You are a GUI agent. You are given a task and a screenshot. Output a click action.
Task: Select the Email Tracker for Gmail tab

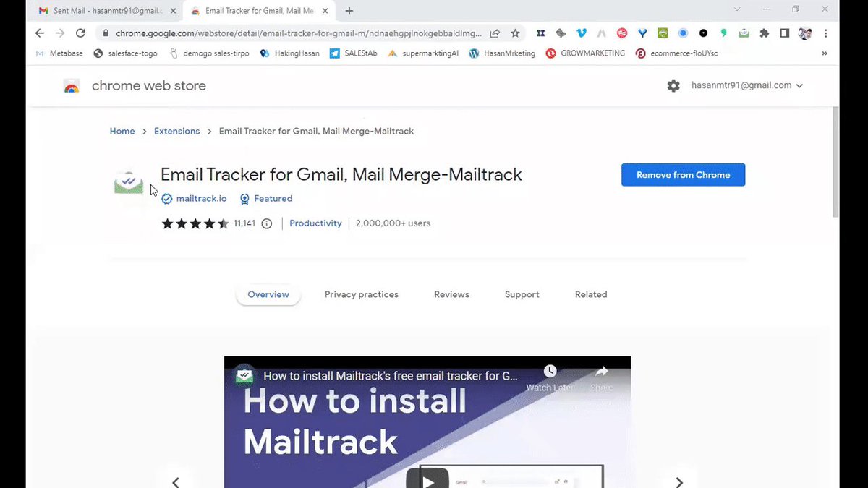pyautogui.click(x=259, y=11)
